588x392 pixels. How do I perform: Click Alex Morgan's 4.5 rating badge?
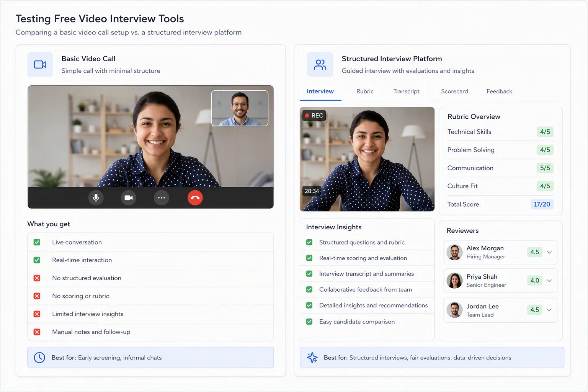click(535, 252)
